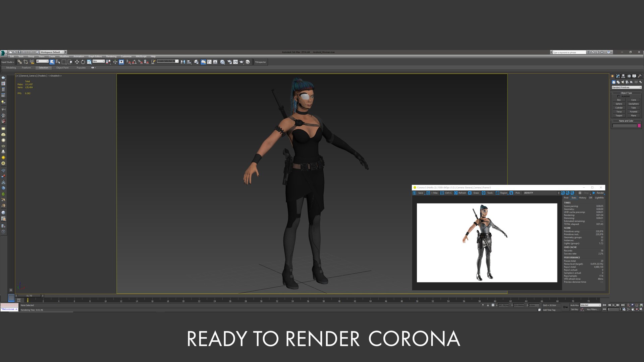Click the teapot Render Production icon
644x362 pixels.
(x=241, y=62)
